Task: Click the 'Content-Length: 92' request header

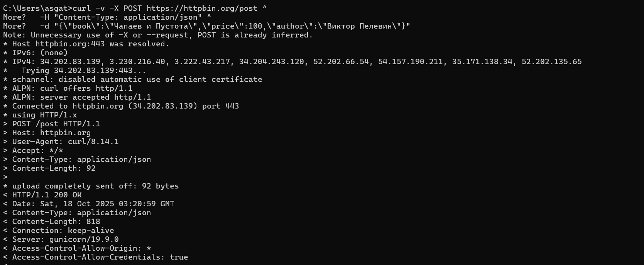Action: tap(54, 168)
